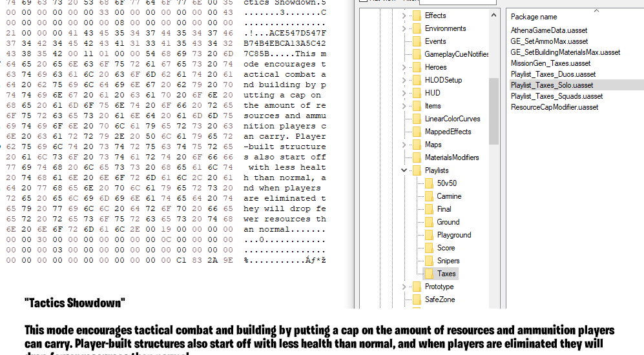Image resolution: width=644 pixels, height=355 pixels.
Task: Click hex dump text "an normal......."
Action: [285, 229]
